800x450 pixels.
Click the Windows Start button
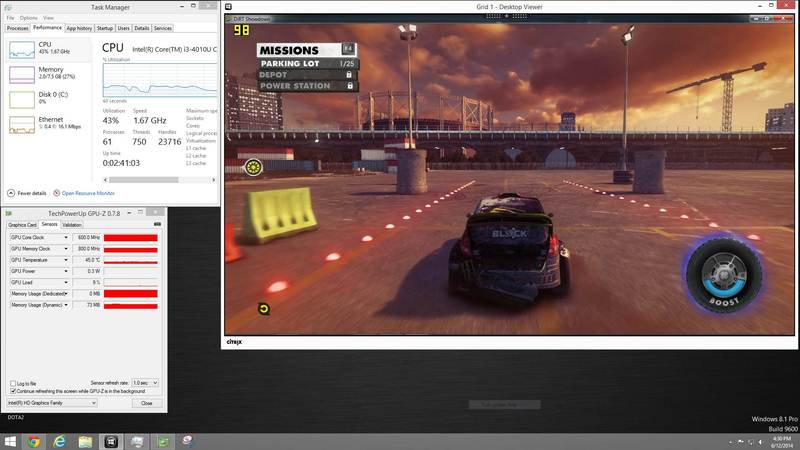10,441
